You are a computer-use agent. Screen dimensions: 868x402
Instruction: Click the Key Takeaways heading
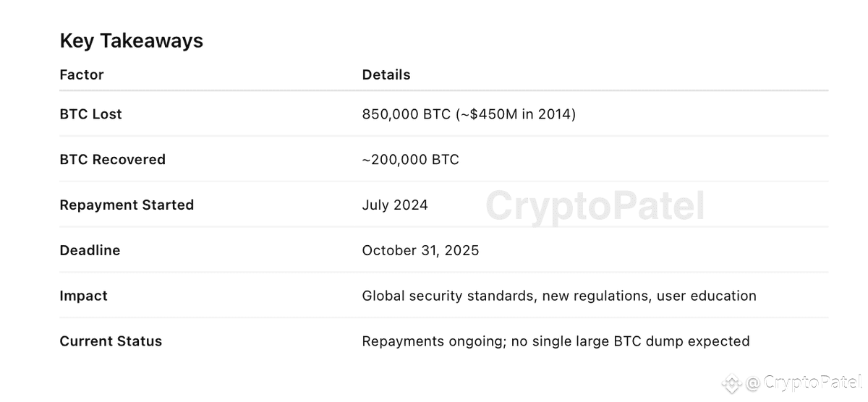(x=131, y=41)
